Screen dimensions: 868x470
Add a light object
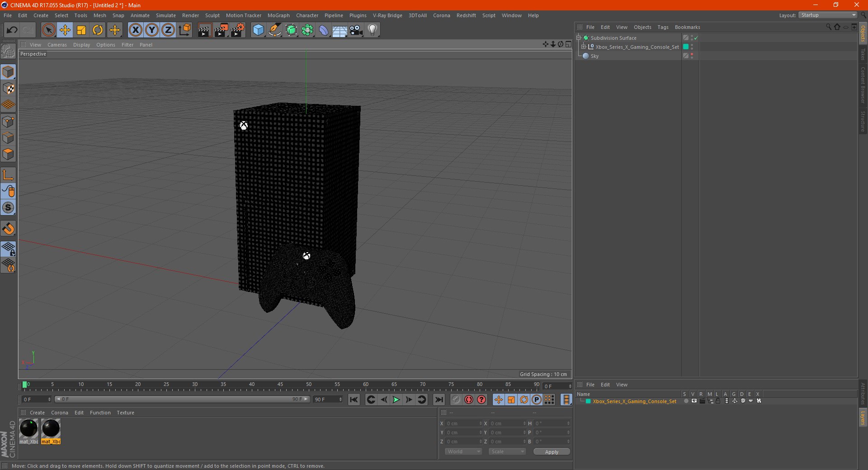click(373, 30)
